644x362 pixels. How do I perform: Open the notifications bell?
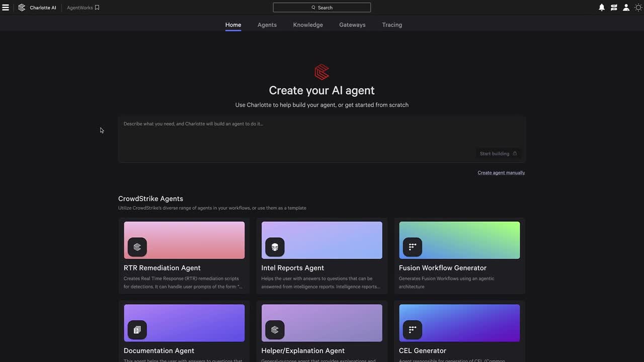(602, 8)
